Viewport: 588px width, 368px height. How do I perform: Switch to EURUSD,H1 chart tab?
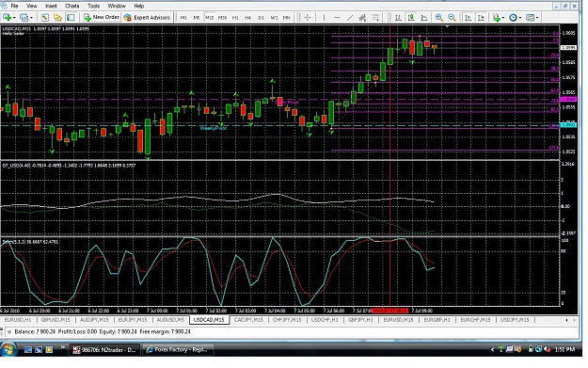18,320
